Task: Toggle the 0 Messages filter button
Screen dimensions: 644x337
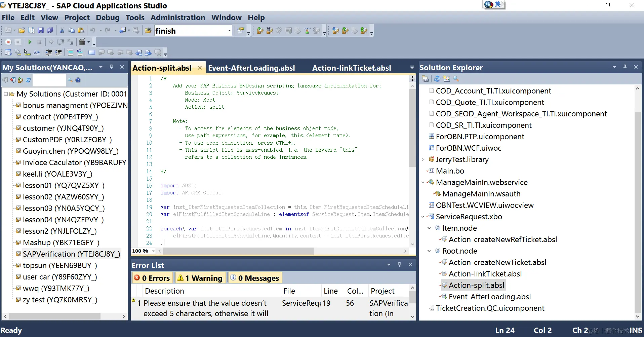Action: (x=255, y=278)
